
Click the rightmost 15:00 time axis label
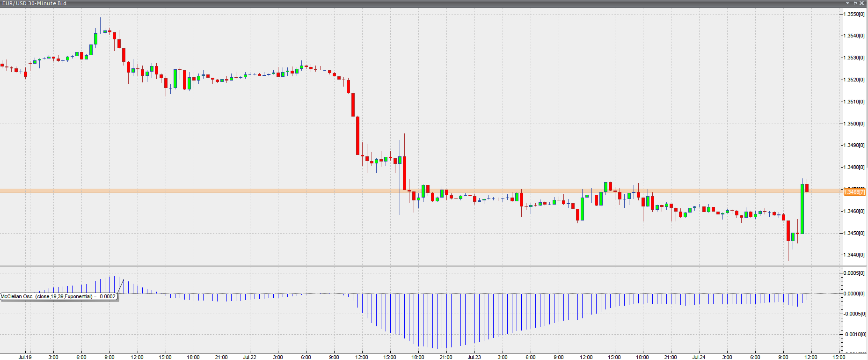point(839,357)
